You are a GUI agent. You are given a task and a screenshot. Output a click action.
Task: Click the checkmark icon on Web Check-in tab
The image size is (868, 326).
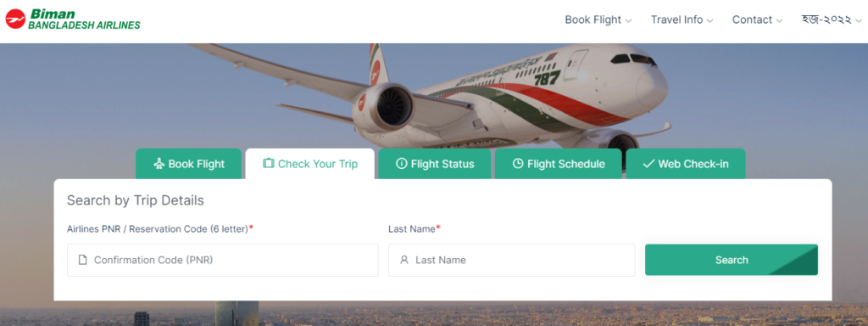pos(648,164)
